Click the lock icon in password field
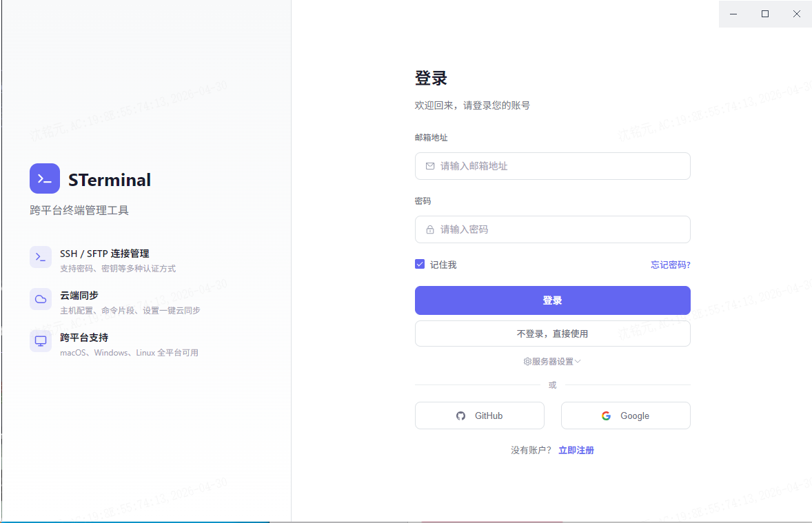Image resolution: width=812 pixels, height=523 pixels. click(x=430, y=229)
